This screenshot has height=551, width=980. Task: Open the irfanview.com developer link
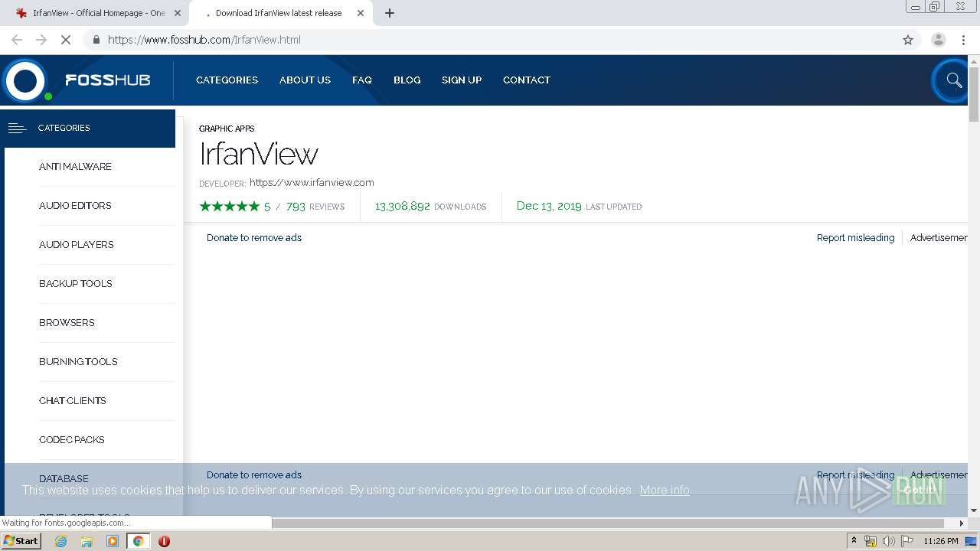[312, 182]
